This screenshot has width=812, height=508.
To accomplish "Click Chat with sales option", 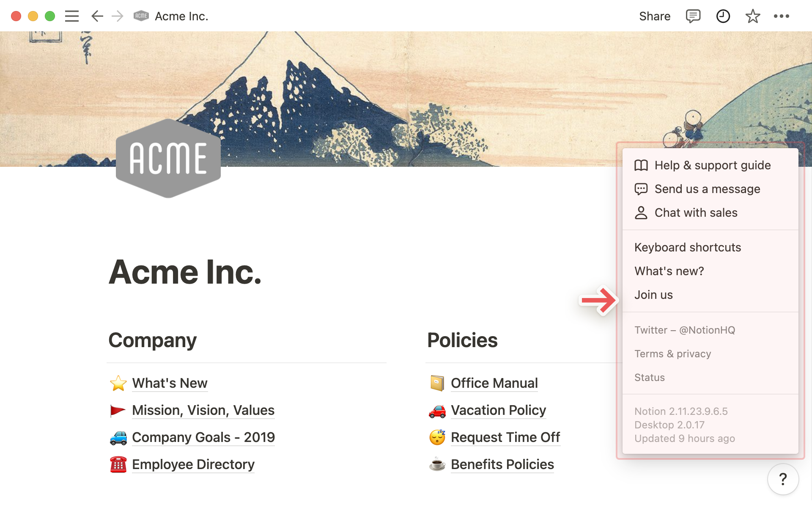I will tap(696, 212).
